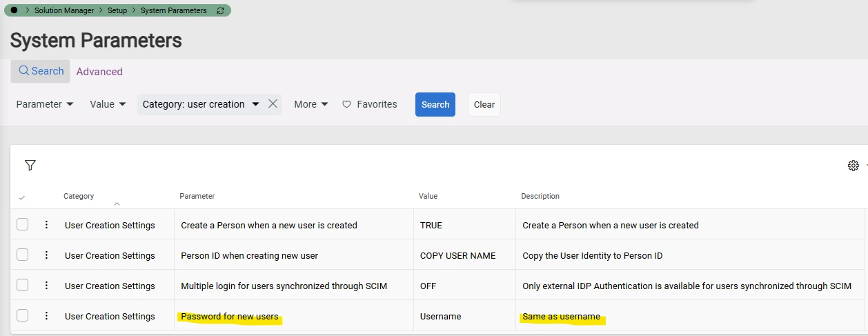Click the refresh icon in breadcrumb bar

coord(220,10)
